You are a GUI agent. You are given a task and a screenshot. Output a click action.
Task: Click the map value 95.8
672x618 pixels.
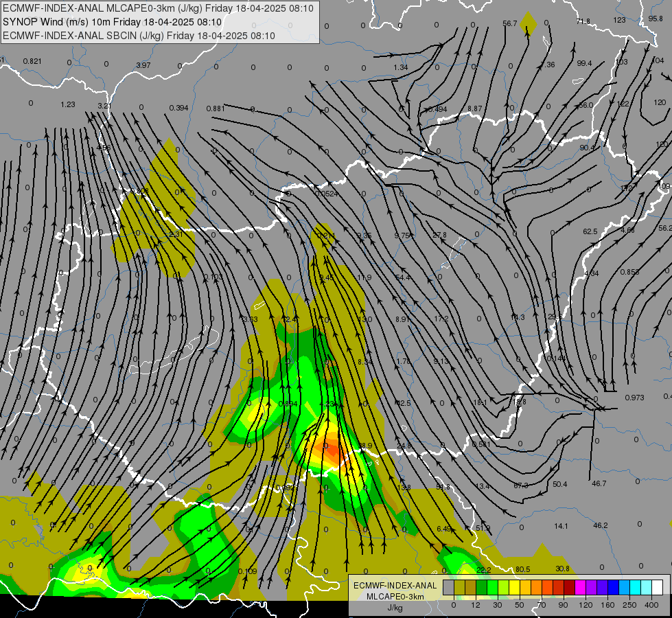pyautogui.click(x=656, y=19)
